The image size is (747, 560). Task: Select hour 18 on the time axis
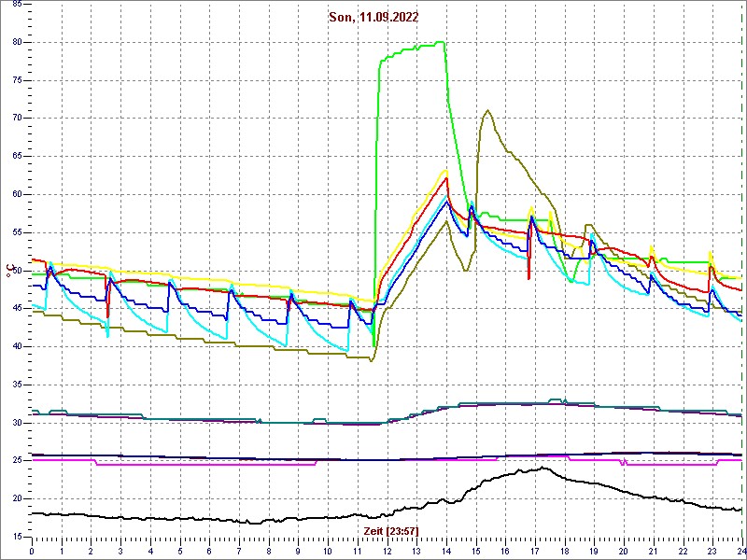pyautogui.click(x=565, y=552)
